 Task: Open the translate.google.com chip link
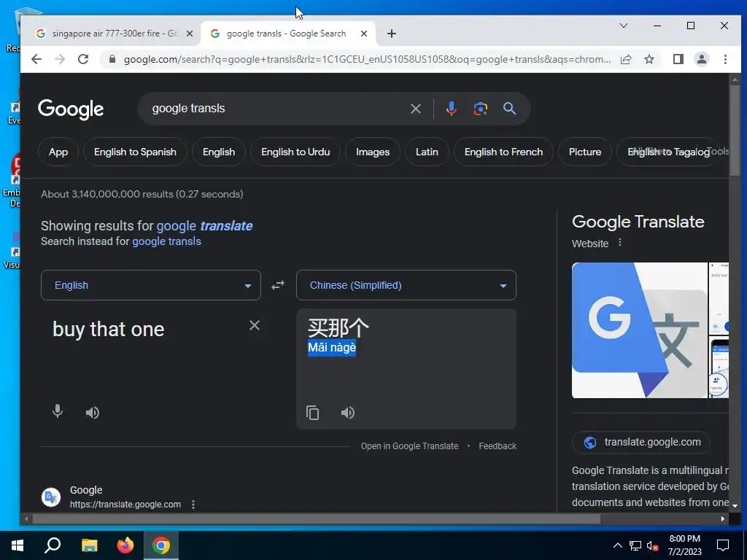tap(641, 443)
